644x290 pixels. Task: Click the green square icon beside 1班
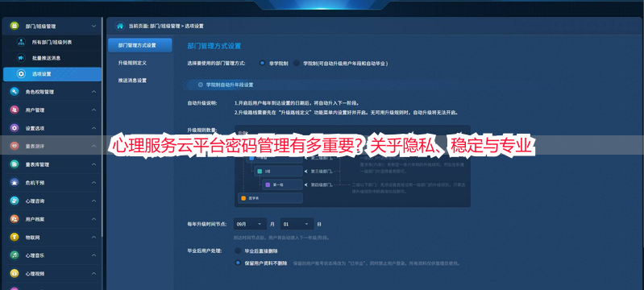260,172
